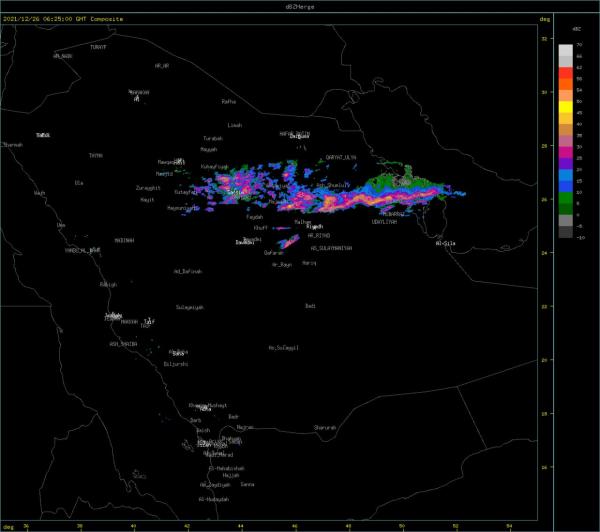Click the UDAYLIYAH label
The width and height of the screenshot is (600, 532).
(385, 222)
